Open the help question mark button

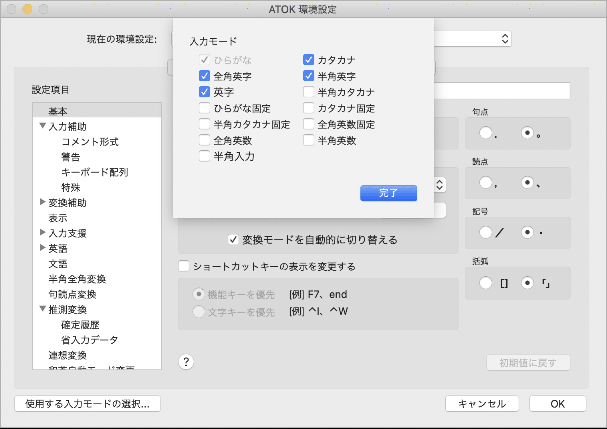(x=187, y=362)
